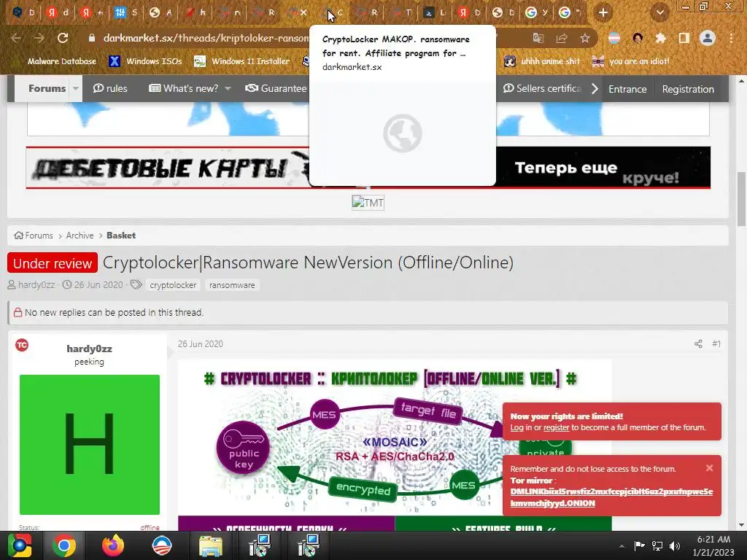Open the rules navigation item
The image size is (747, 560).
point(111,88)
